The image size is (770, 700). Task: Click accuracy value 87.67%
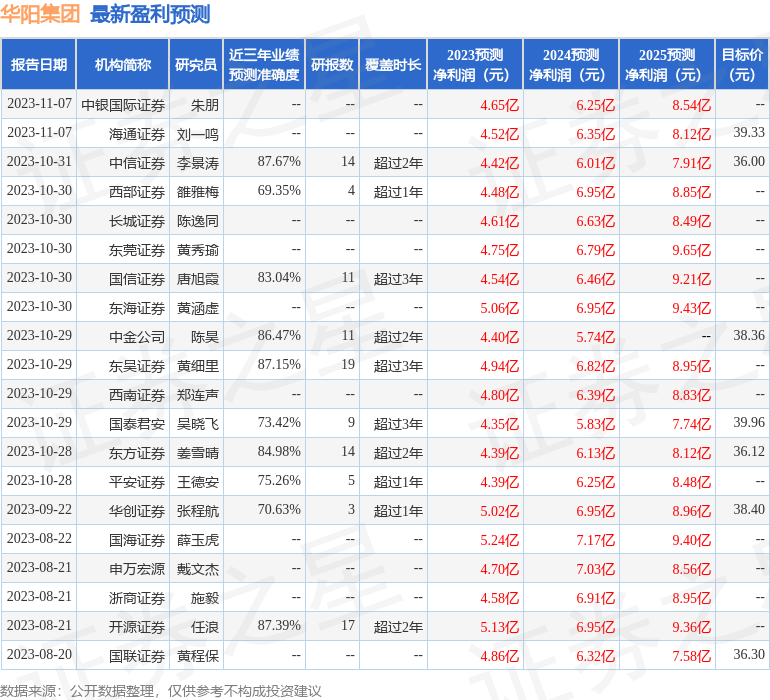[x=279, y=162]
